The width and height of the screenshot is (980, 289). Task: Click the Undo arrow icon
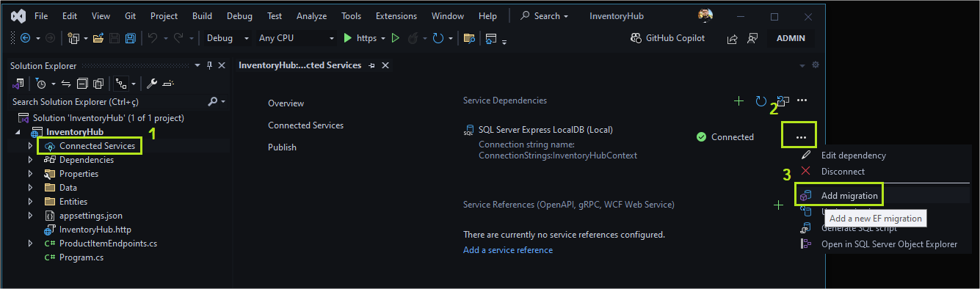(153, 38)
